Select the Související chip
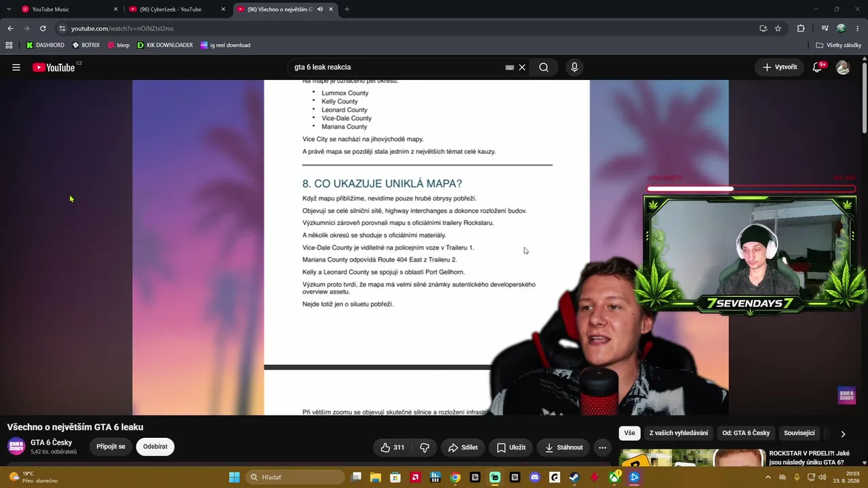868x488 pixels. (x=800, y=433)
